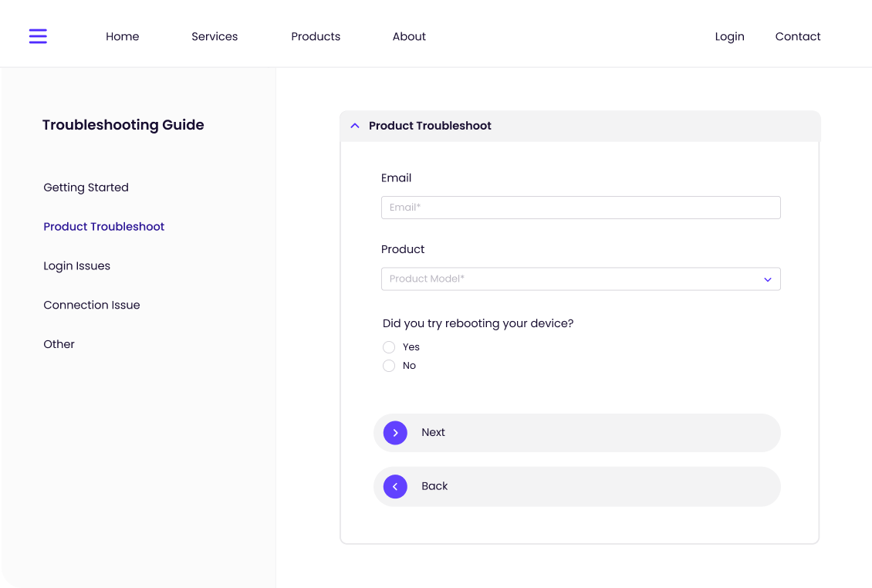Open the hamburger menu icon

click(x=38, y=36)
